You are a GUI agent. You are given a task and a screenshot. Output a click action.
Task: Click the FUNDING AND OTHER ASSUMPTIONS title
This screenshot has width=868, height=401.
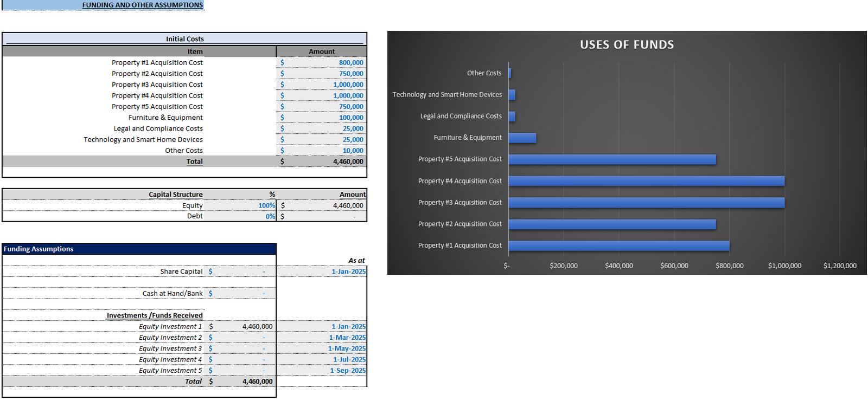click(x=143, y=5)
